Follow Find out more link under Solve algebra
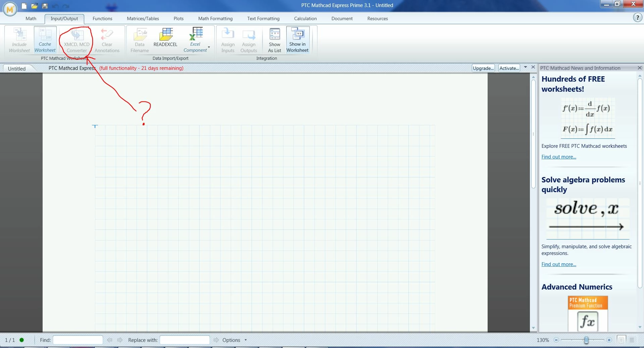644x348 pixels. 559,264
